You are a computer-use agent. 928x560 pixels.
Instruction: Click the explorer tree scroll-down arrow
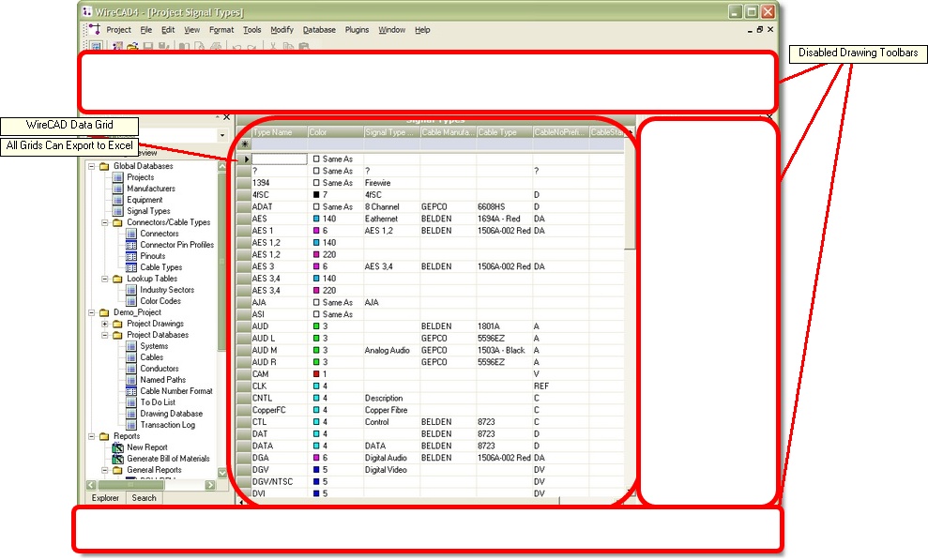(x=222, y=473)
